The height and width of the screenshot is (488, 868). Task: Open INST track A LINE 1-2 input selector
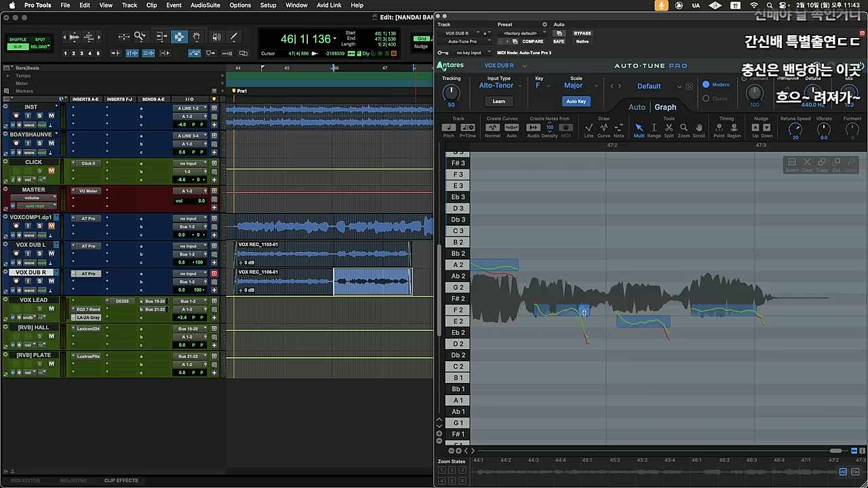189,108
